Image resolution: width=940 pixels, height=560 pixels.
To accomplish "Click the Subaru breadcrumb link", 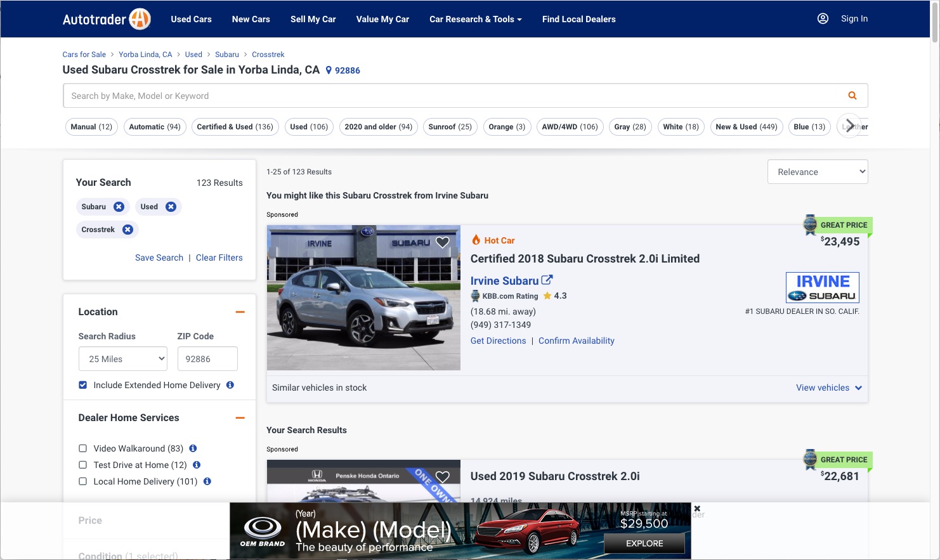I will tap(227, 55).
